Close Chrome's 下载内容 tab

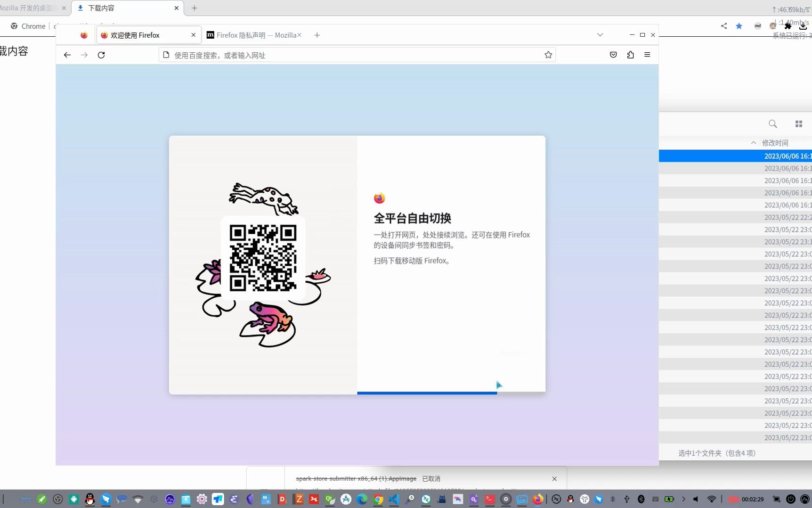click(177, 8)
